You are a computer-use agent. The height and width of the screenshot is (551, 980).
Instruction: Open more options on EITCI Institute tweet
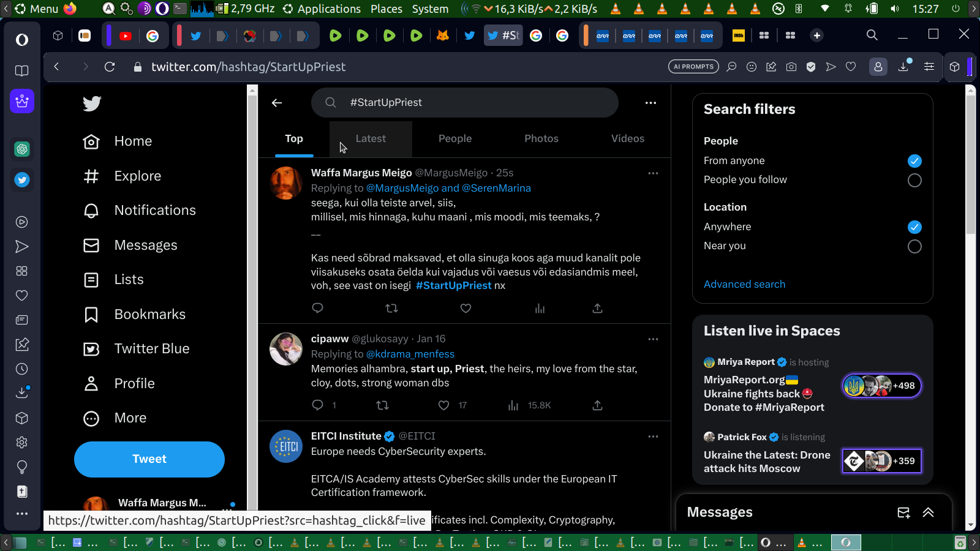coord(654,437)
